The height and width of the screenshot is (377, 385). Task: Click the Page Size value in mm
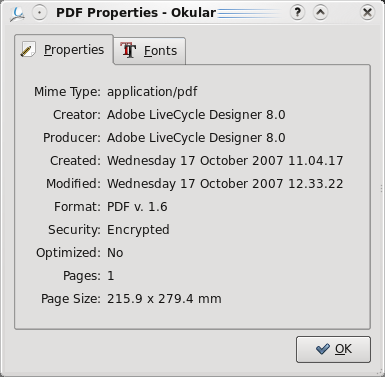pyautogui.click(x=164, y=299)
